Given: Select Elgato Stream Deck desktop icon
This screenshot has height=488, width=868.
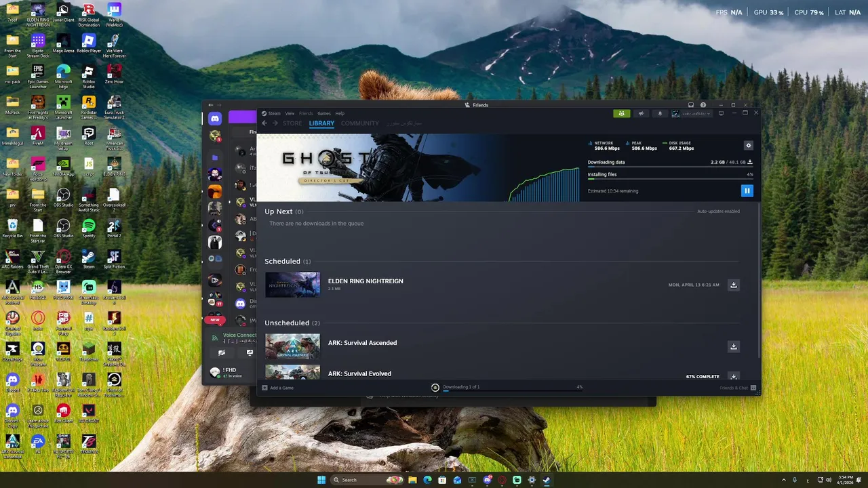Looking at the screenshot, I should tap(38, 46).
